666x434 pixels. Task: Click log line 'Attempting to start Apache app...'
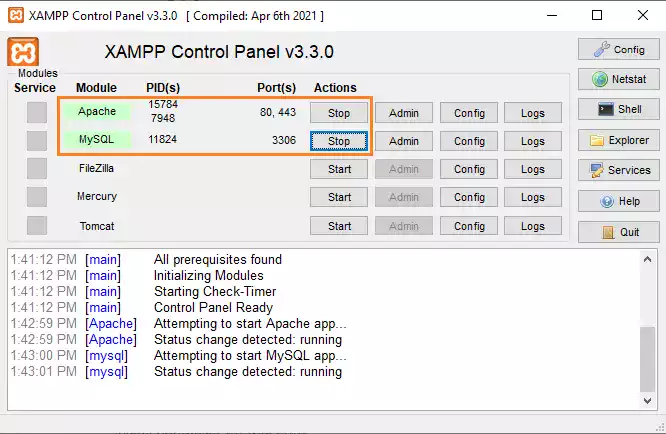(250, 324)
